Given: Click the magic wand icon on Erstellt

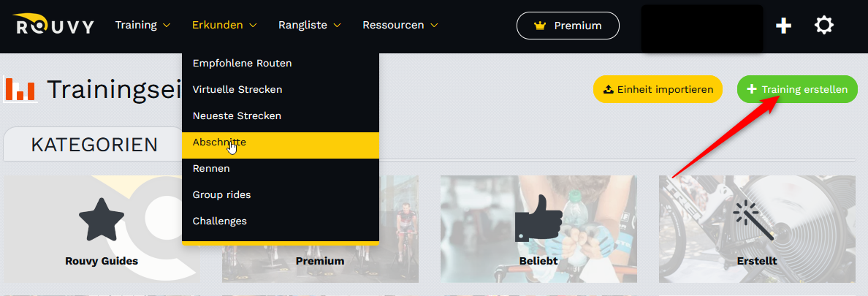Looking at the screenshot, I should tap(756, 220).
